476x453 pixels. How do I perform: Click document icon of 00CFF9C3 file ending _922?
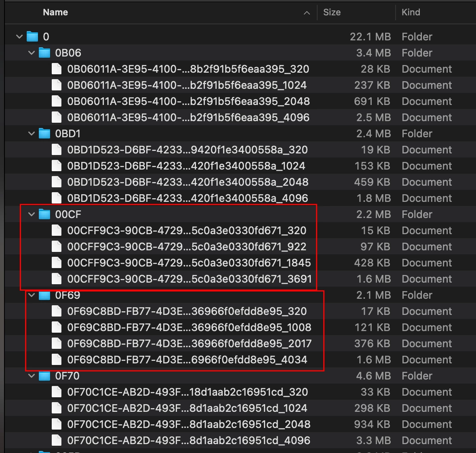[x=57, y=246]
